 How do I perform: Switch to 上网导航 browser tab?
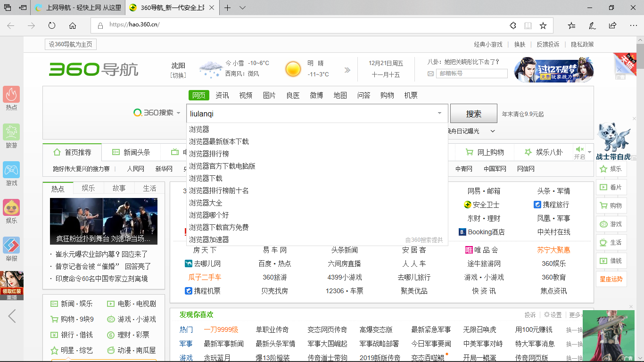coord(78,8)
